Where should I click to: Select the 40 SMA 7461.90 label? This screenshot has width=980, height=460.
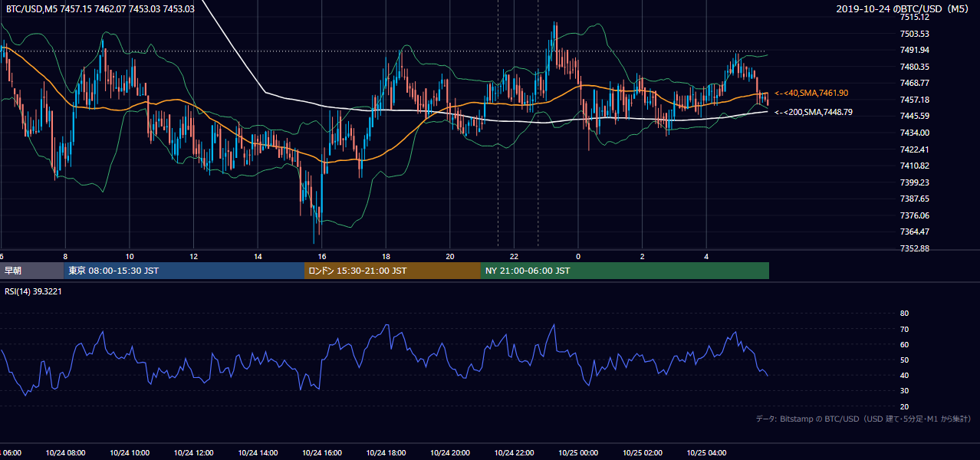[811, 93]
